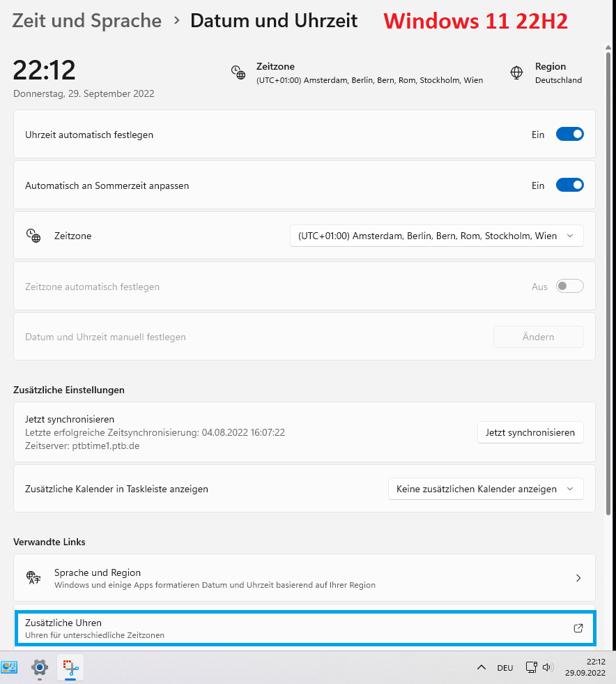This screenshot has width=616, height=684.
Task: Toggle Zeitzone automatisch festlegen switch
Action: 569,286
